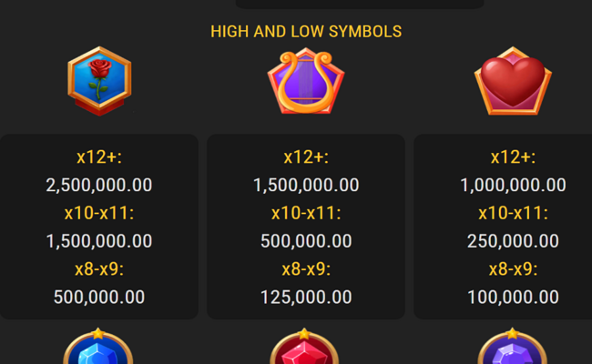Click the heart symbol's 250,000.00 payout value

click(x=513, y=241)
